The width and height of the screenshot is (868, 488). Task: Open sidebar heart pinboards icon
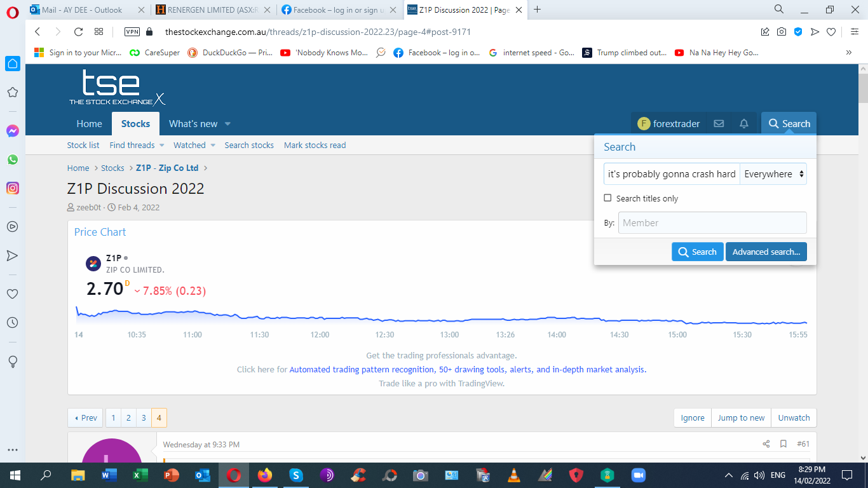point(12,294)
